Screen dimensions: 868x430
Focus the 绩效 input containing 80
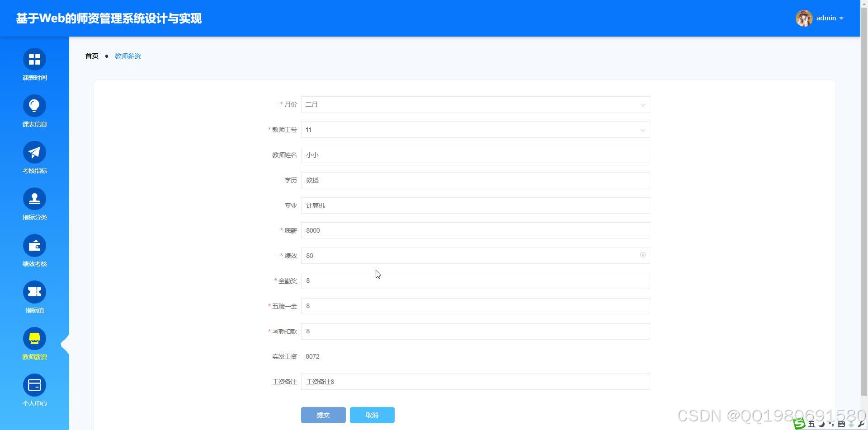coord(475,256)
